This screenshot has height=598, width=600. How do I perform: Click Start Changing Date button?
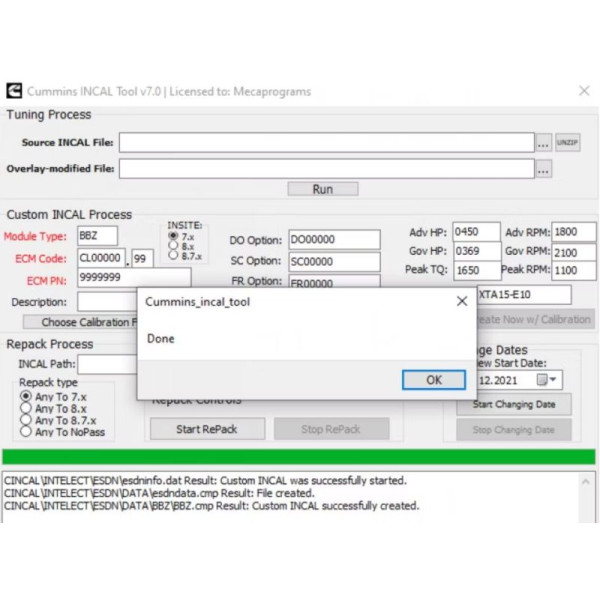[x=513, y=405]
